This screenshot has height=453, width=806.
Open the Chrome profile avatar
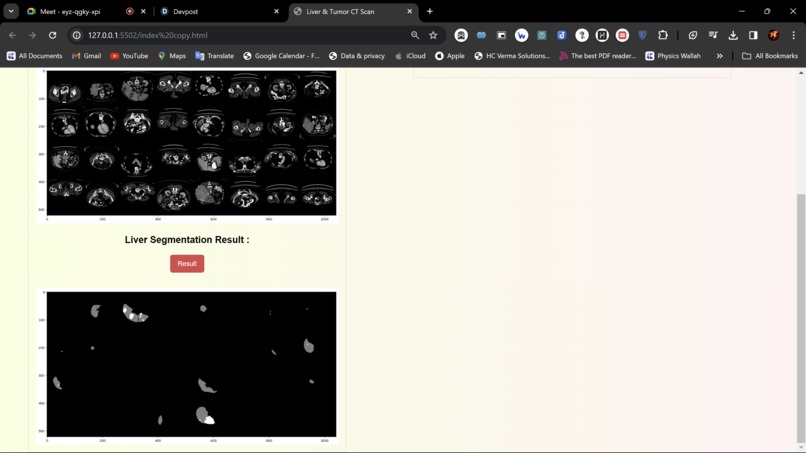[x=774, y=35]
